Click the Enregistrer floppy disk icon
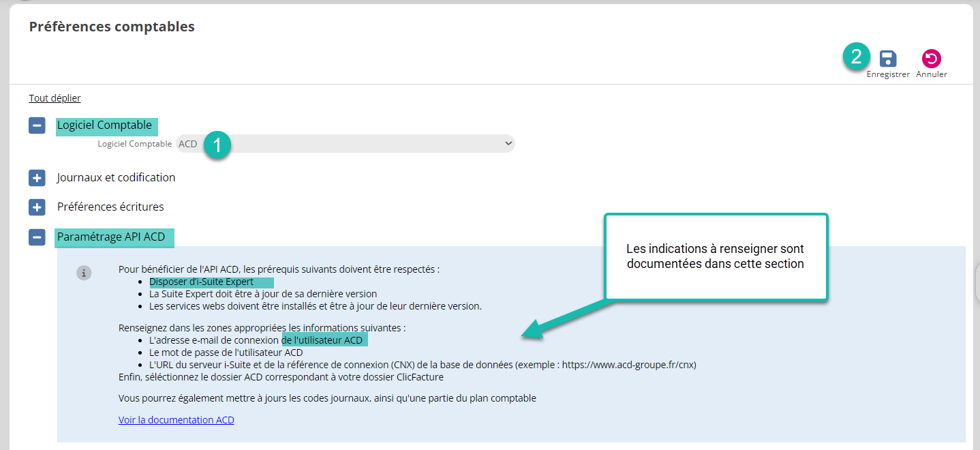 [887, 59]
